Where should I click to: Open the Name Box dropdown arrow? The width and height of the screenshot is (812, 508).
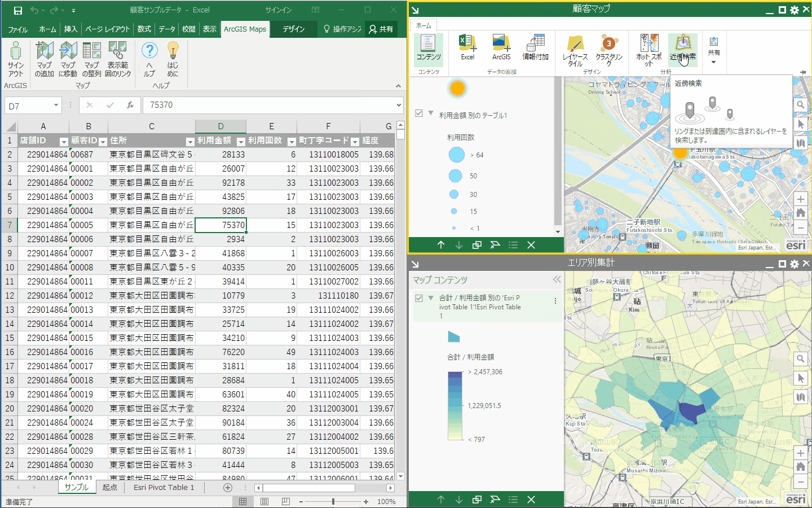(x=56, y=106)
